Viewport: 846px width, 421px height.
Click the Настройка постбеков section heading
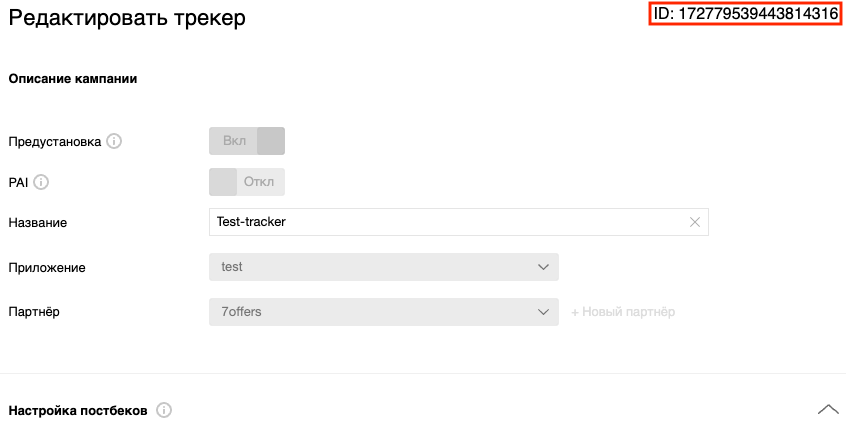pyautogui.click(x=78, y=411)
